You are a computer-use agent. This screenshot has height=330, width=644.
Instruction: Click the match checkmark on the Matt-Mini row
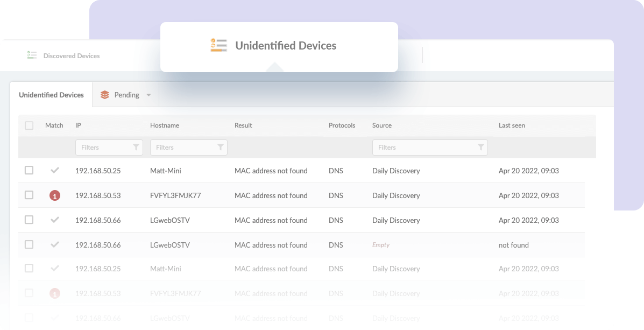pyautogui.click(x=54, y=170)
